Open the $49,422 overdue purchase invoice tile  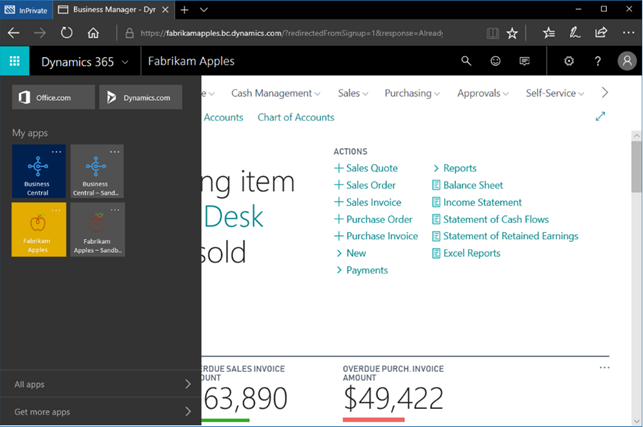(393, 394)
